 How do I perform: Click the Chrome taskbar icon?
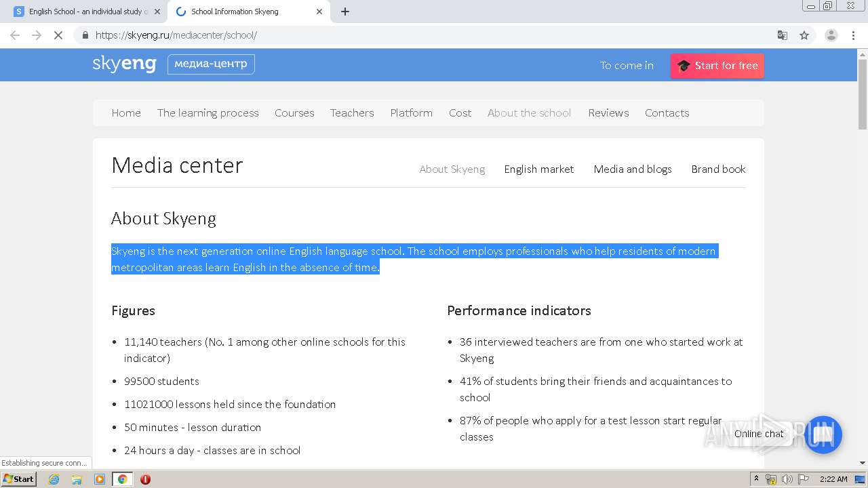point(122,479)
